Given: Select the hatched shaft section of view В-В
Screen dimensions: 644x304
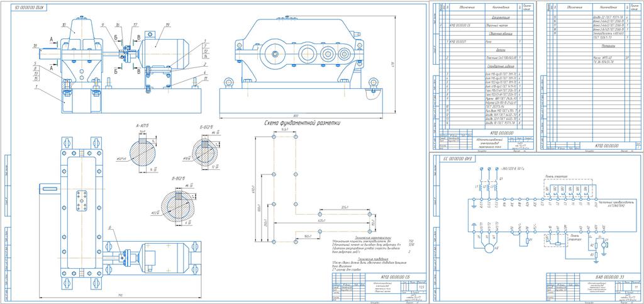Looking at the screenshot, I should click(x=177, y=206).
